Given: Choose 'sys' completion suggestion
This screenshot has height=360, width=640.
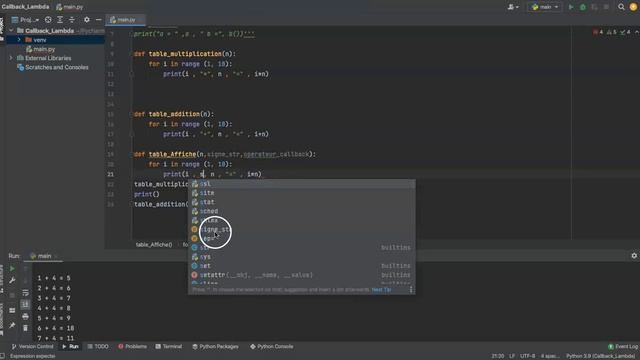Looking at the screenshot, I should coord(301,257).
